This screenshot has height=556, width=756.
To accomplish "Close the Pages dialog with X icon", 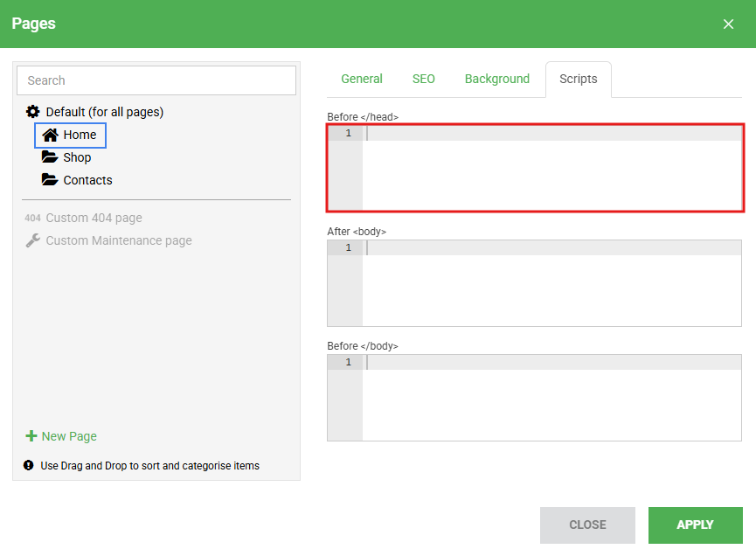I will (x=728, y=24).
